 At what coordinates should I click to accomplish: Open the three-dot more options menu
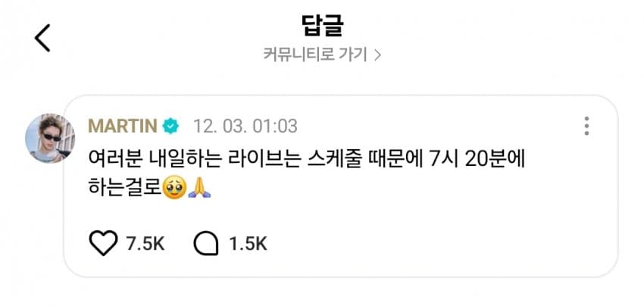(586, 126)
